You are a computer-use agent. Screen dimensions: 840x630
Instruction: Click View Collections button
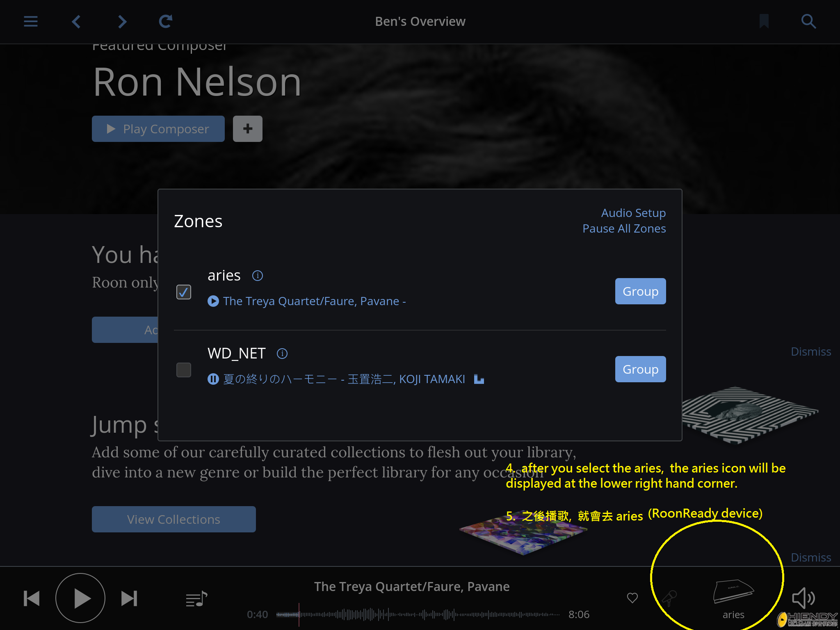click(174, 519)
